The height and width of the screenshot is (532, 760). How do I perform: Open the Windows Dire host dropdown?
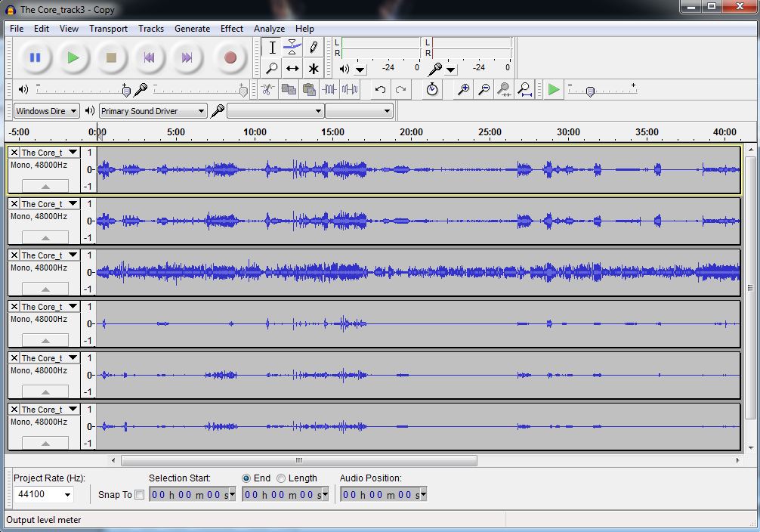pos(73,111)
